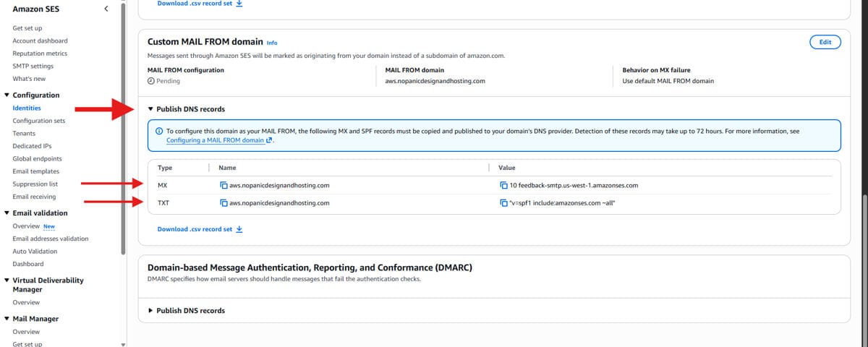Copy the SPF TXT record value
This screenshot has height=347, width=868.
(x=503, y=203)
